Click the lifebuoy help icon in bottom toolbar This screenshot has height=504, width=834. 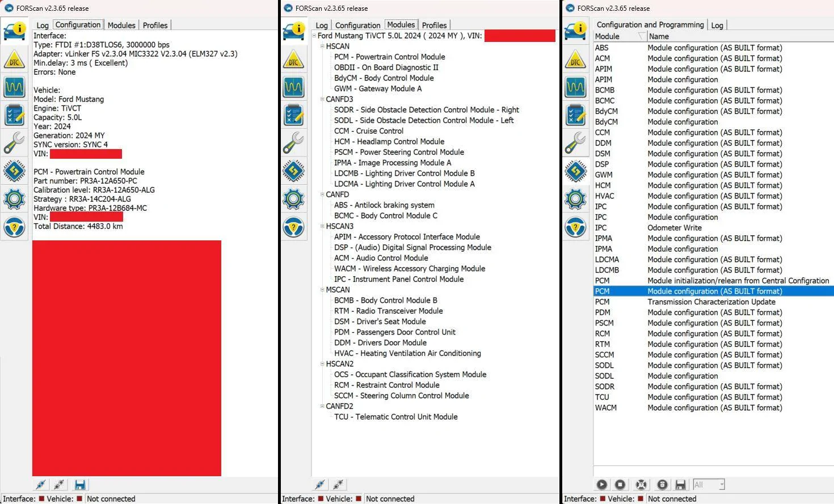point(641,485)
